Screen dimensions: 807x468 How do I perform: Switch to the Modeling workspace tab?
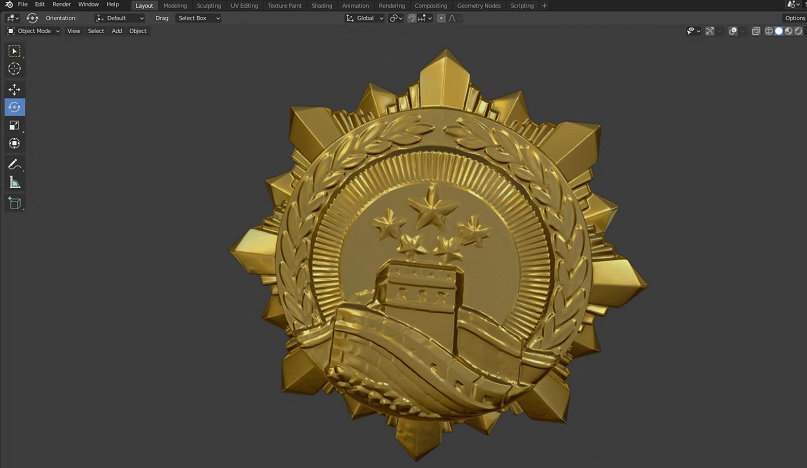point(175,6)
